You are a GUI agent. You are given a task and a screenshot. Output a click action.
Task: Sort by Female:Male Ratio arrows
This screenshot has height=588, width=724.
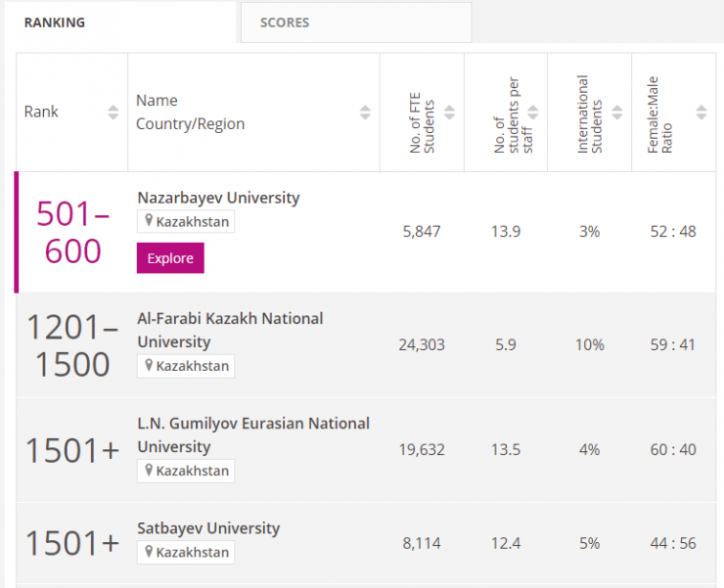coord(701,113)
